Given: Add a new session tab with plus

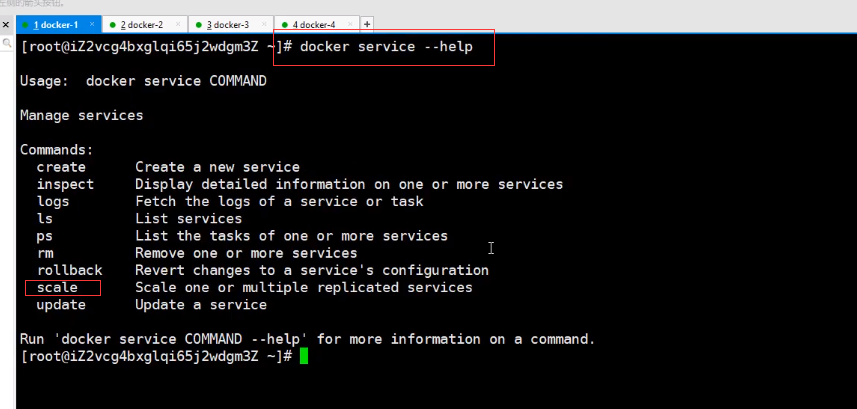Looking at the screenshot, I should point(367,24).
